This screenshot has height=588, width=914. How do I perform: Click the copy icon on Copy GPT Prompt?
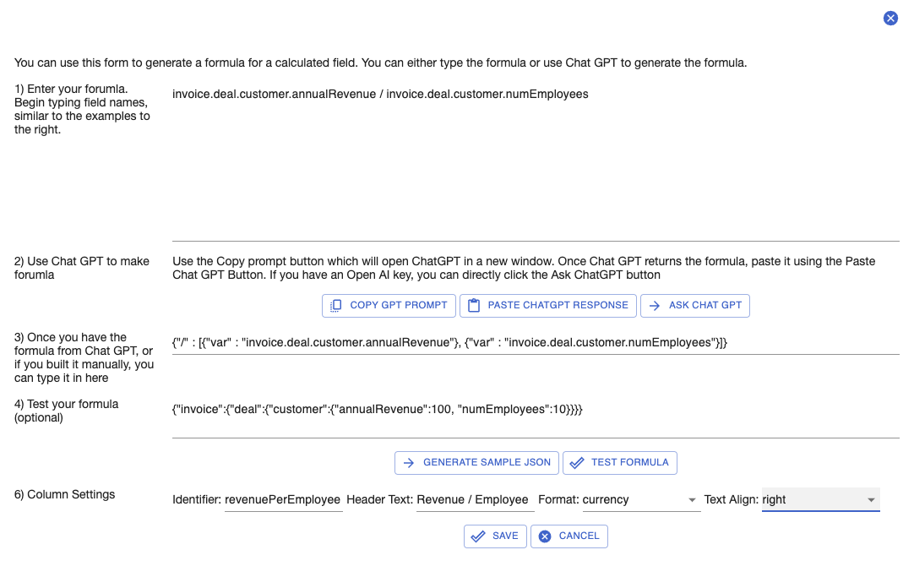click(335, 305)
